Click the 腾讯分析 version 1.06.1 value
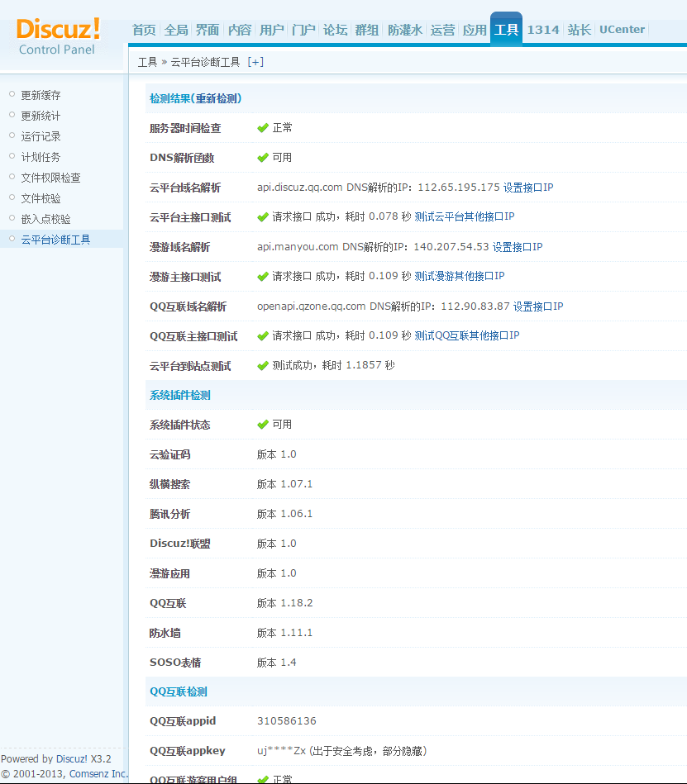The height and width of the screenshot is (784, 687). 284,514
